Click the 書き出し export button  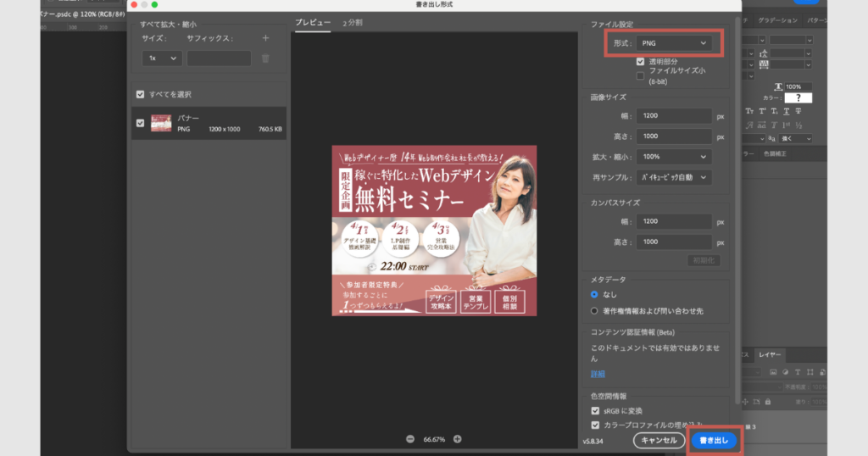[714, 441]
